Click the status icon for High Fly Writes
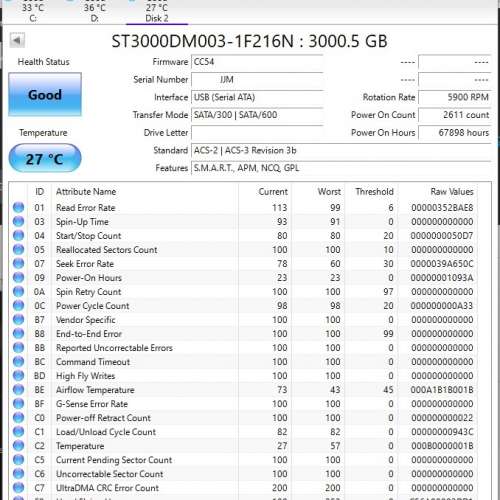The height and width of the screenshot is (500, 500). [x=19, y=375]
